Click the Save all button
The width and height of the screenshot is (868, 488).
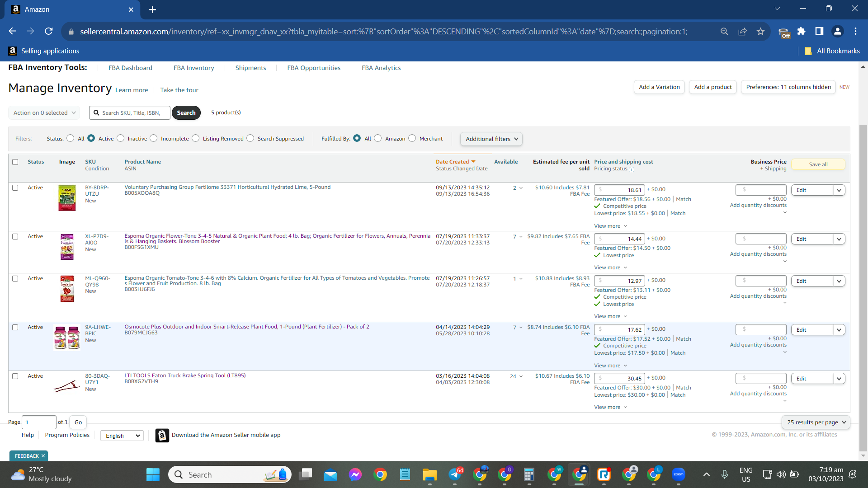818,164
